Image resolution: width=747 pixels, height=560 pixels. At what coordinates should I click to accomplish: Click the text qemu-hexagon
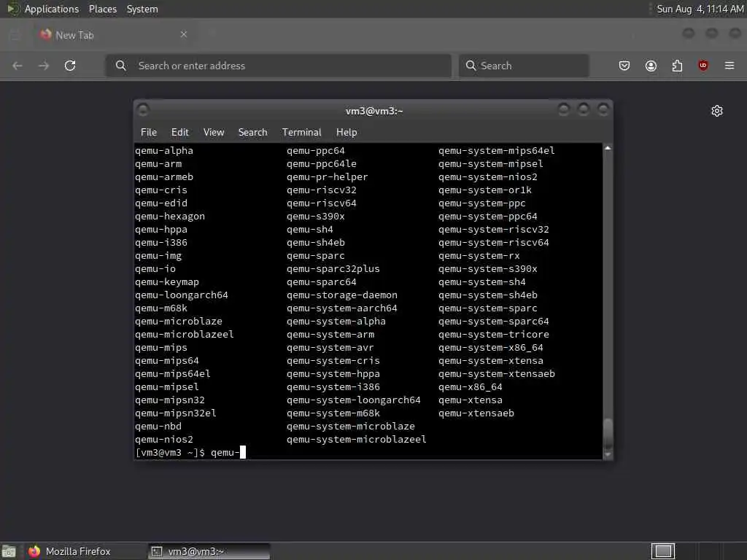tap(170, 216)
